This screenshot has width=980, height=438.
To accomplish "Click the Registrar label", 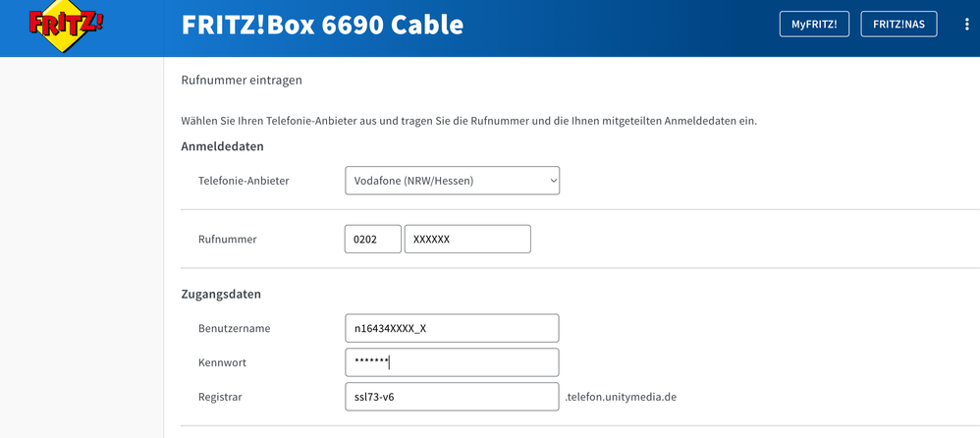I will tap(221, 397).
